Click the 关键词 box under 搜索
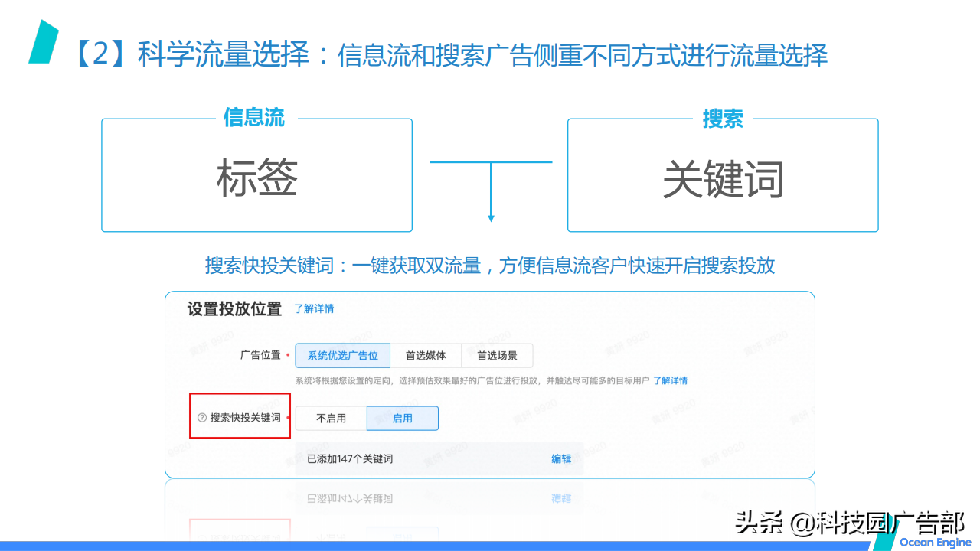 [x=723, y=175]
